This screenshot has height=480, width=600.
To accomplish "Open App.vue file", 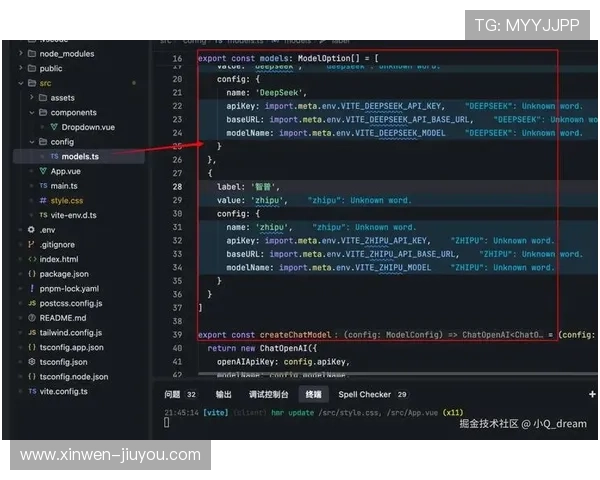I will [x=65, y=171].
